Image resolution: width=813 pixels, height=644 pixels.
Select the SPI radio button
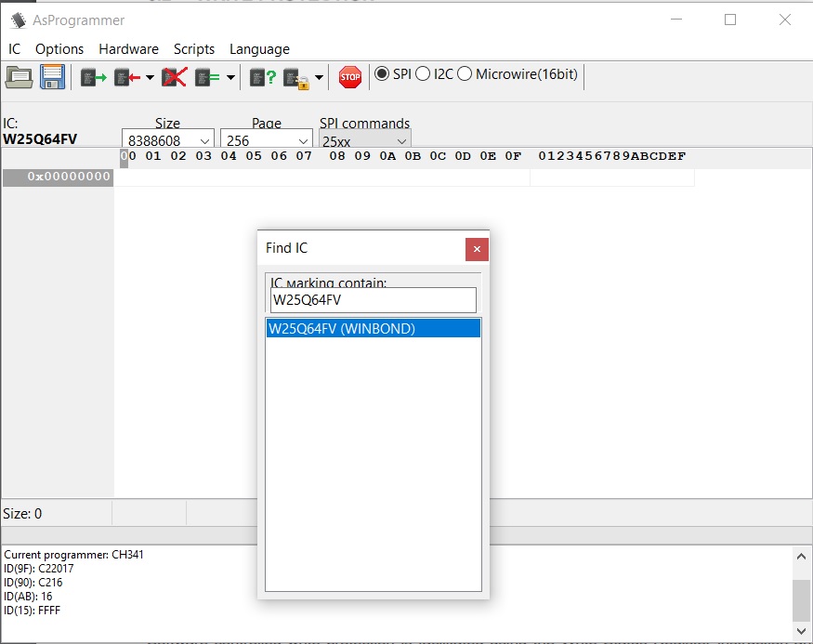point(382,74)
